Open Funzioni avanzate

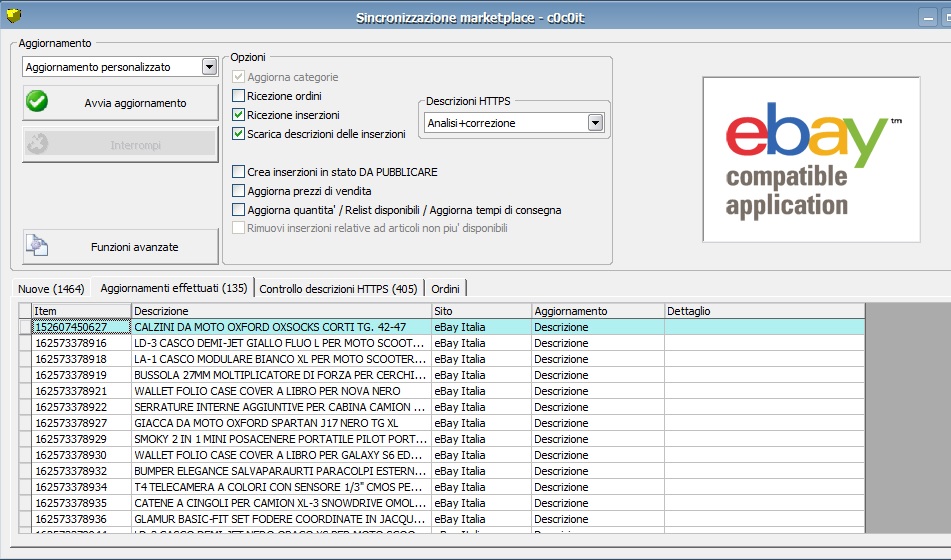tap(120, 247)
